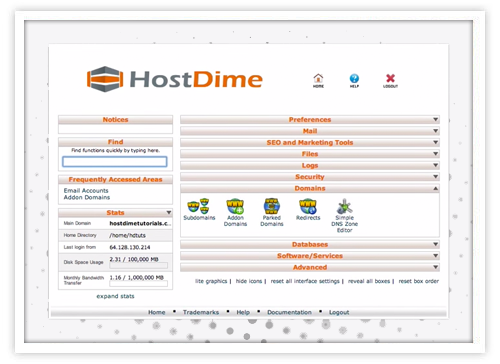The width and height of the screenshot is (500, 364).
Task: Click the Monthly Bandwidth Transfer bar
Action: [139, 284]
